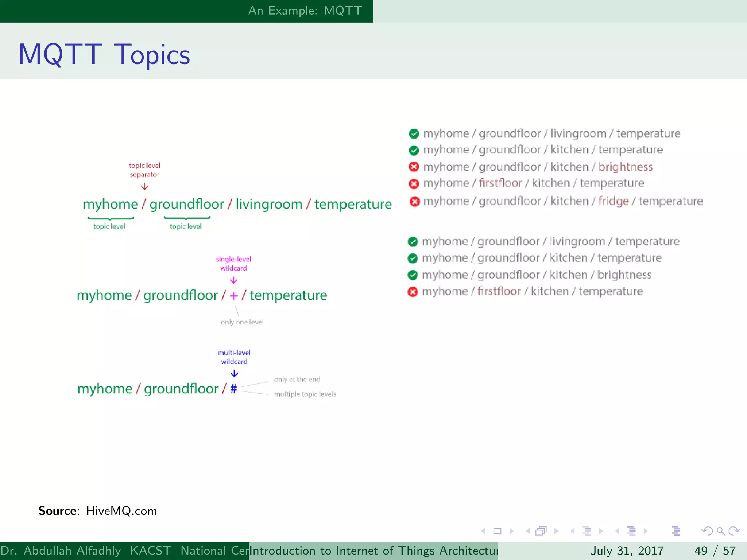
Task: Click green check beside first 'livingroom / temperature' line
Action: click(414, 134)
